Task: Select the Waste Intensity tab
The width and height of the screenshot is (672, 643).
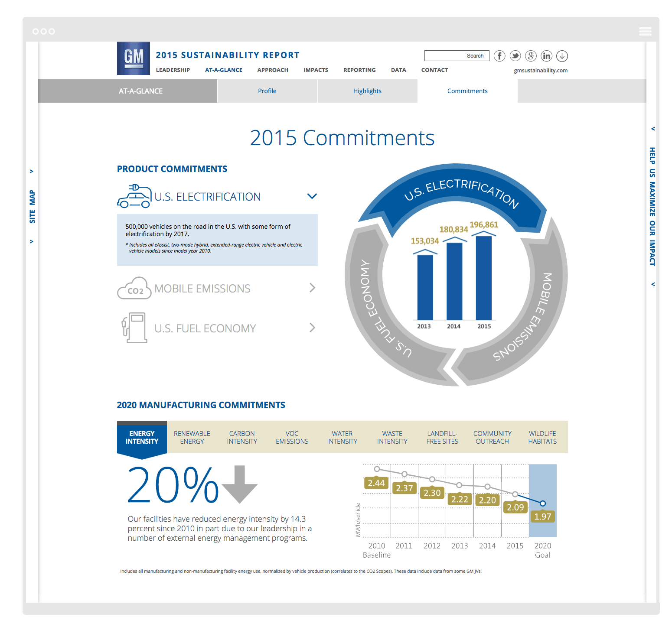Action: 392,438
